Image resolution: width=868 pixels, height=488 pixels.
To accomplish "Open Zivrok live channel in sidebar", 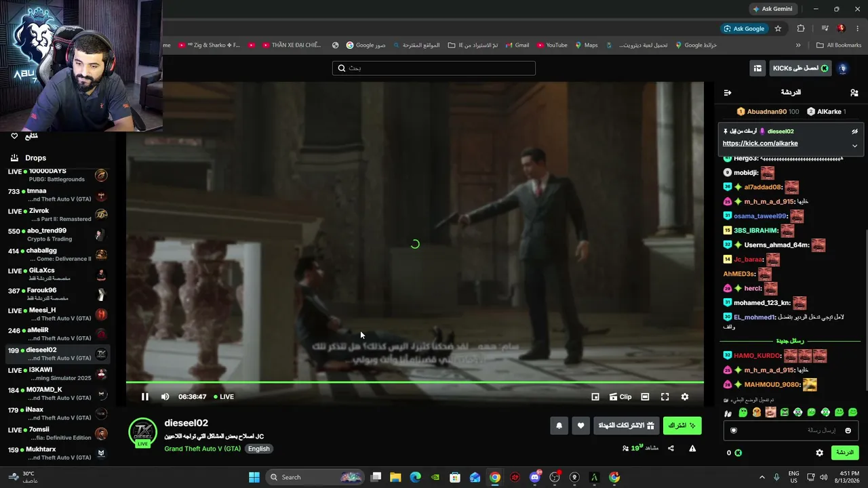I will point(57,215).
